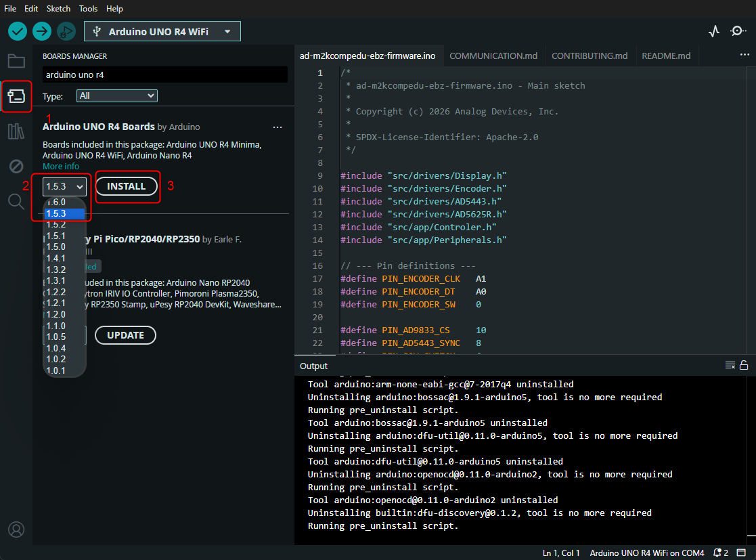Open the Arduino UNO R4 WiFi board selector
Viewport: 756px width, 560px height.
coord(162,31)
